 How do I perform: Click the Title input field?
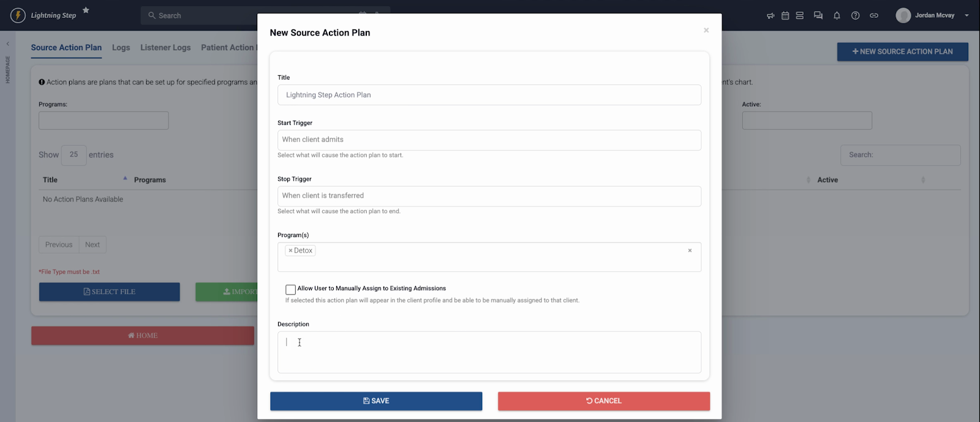click(489, 95)
